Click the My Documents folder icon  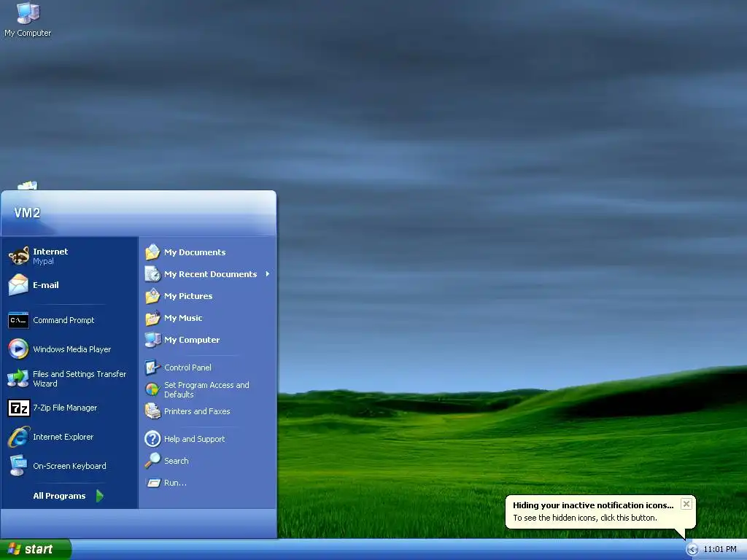(x=152, y=252)
